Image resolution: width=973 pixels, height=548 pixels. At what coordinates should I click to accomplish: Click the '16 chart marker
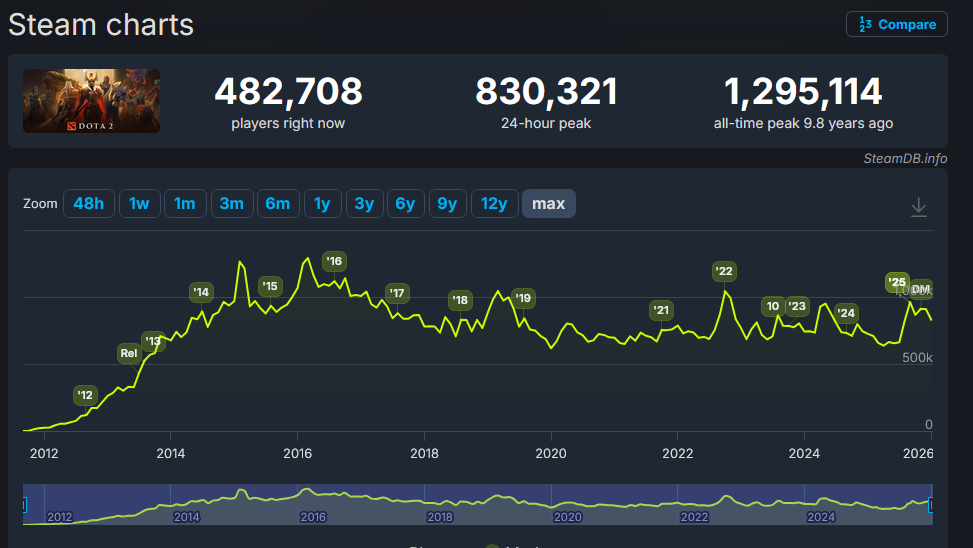pos(334,261)
